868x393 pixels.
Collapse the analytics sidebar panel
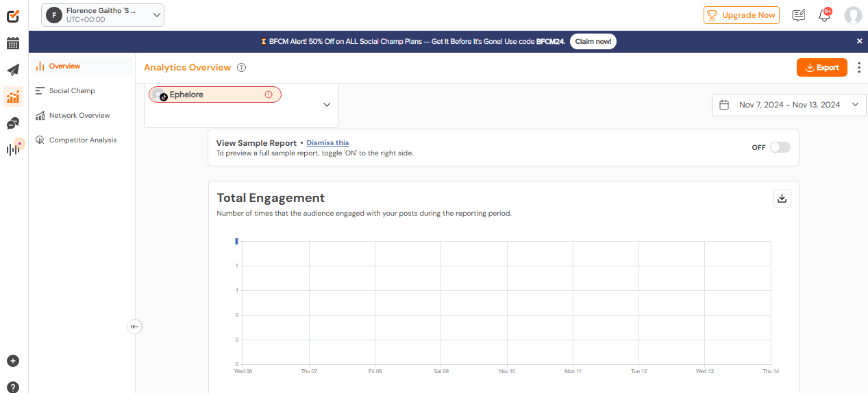tap(134, 327)
